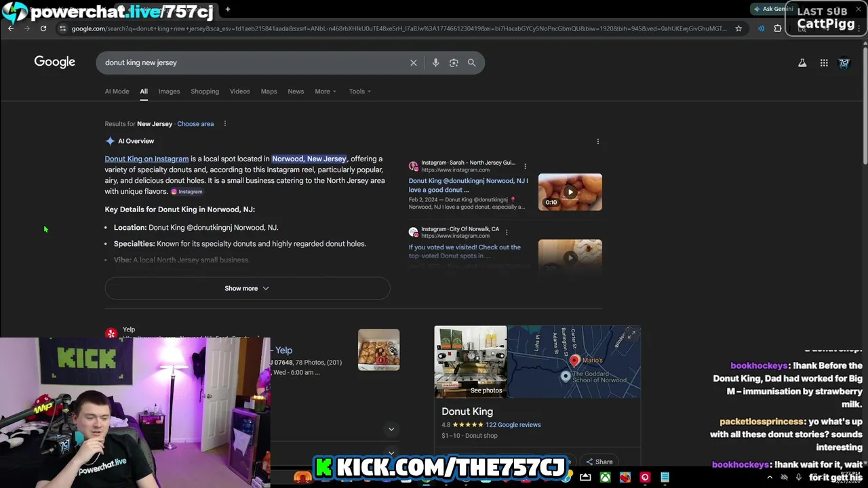Screen dimensions: 868x488
Task: Expand AI Overview with Show more
Action: click(x=247, y=288)
